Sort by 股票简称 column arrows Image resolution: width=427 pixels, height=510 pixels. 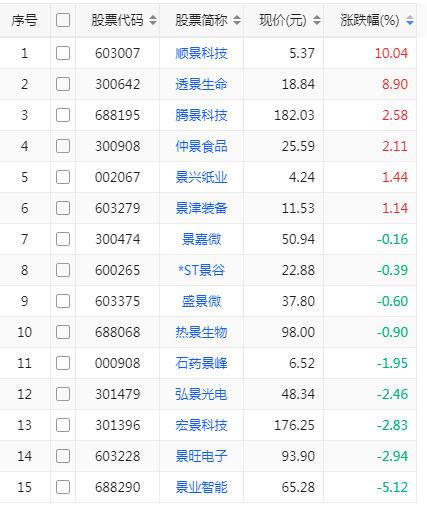[x=237, y=20]
